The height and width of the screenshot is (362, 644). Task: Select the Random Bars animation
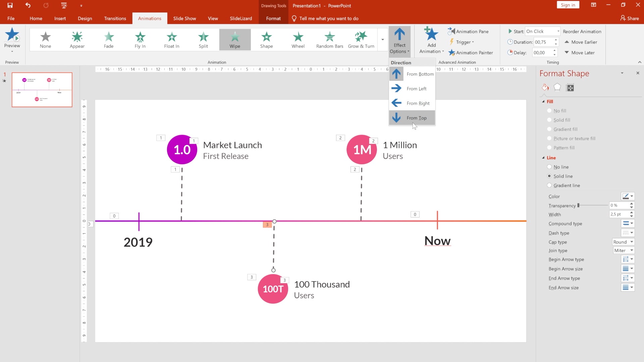(x=329, y=39)
